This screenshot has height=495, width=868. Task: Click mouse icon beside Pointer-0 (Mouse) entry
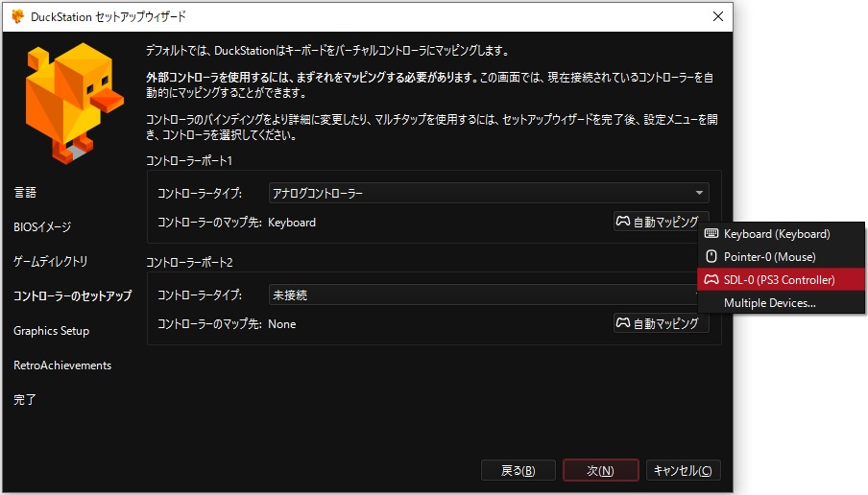click(711, 257)
